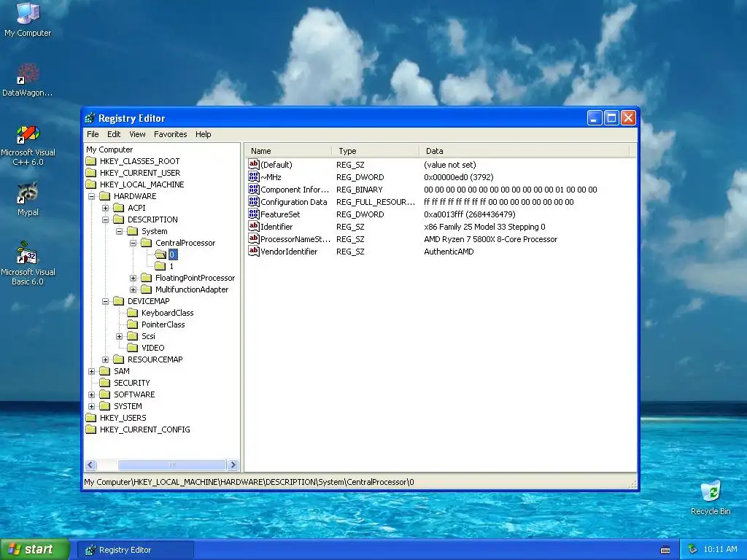The image size is (747, 560).
Task: Open the Edit menu
Action: pos(113,134)
